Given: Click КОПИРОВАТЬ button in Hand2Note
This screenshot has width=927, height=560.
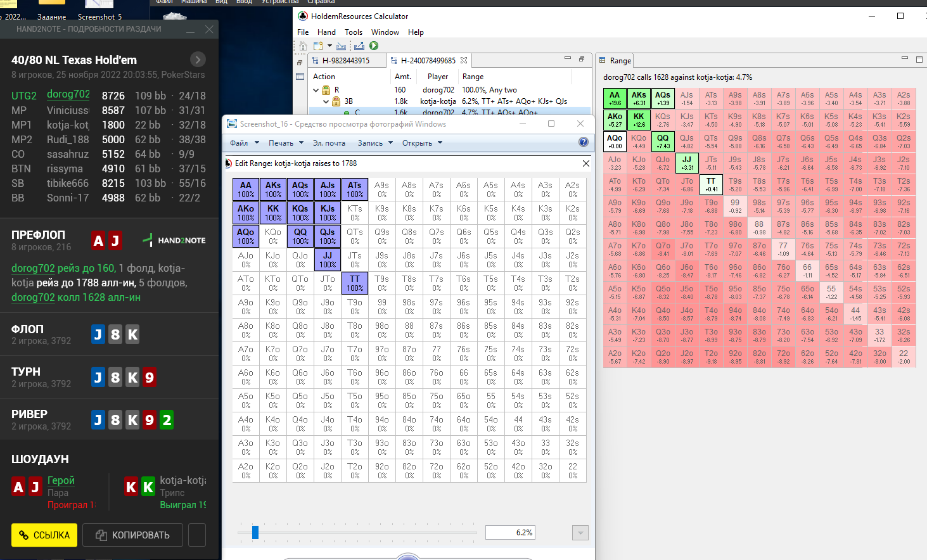Looking at the screenshot, I should click(x=133, y=535).
